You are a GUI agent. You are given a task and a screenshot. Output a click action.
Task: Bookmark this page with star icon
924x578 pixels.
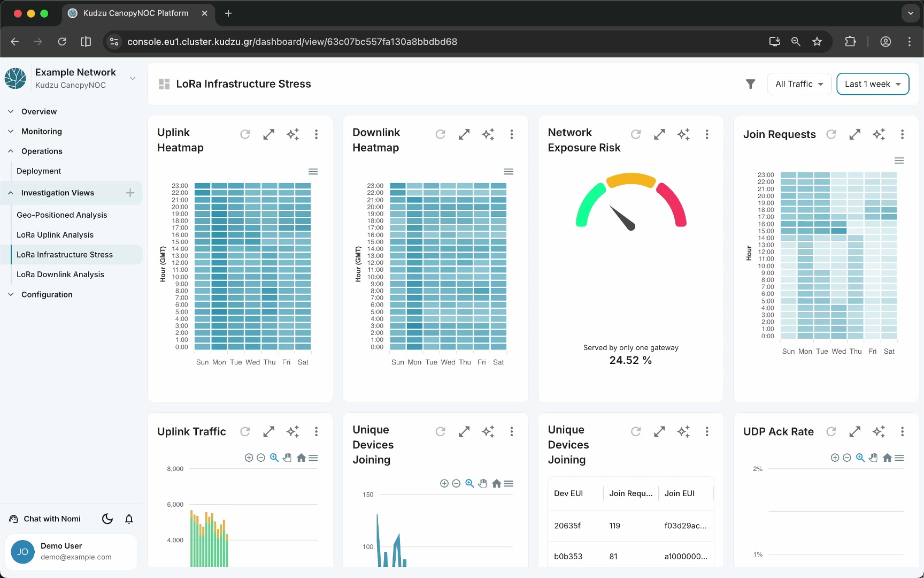pyautogui.click(x=817, y=42)
